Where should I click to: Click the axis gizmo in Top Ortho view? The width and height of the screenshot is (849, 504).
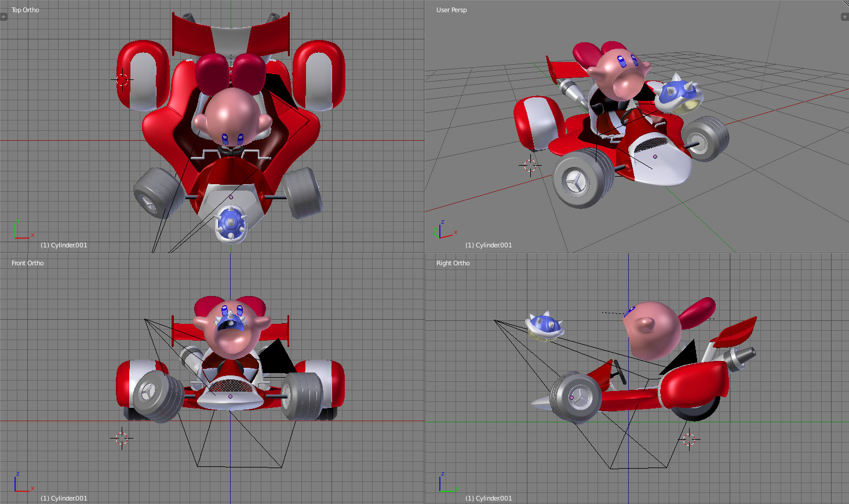point(23,230)
